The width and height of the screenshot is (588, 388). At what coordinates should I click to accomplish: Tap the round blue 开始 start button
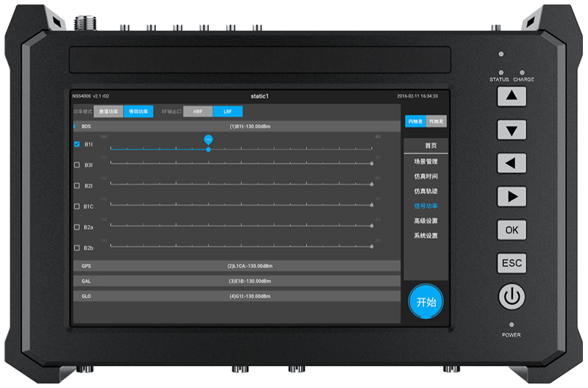(x=426, y=302)
